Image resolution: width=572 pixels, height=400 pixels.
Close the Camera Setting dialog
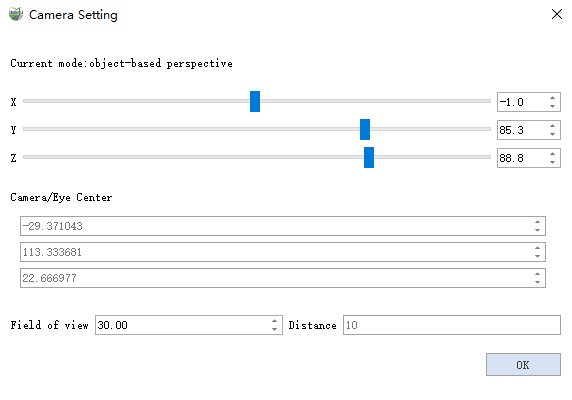point(557,14)
